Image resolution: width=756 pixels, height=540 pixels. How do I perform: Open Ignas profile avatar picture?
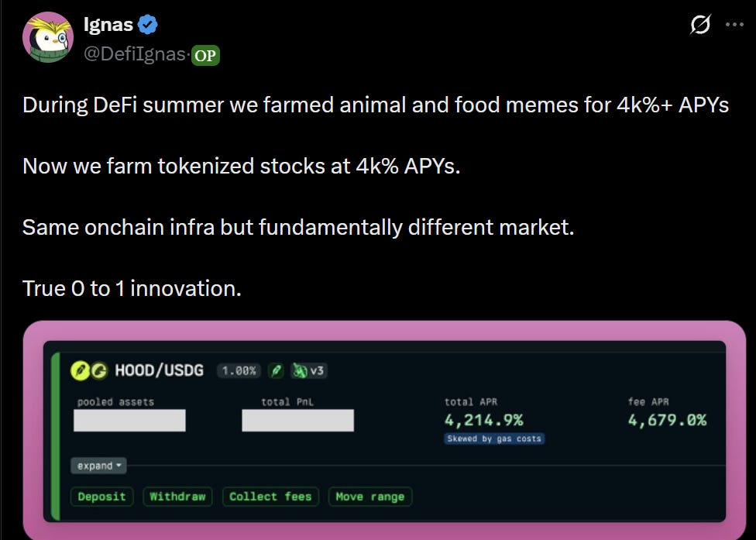coord(48,38)
